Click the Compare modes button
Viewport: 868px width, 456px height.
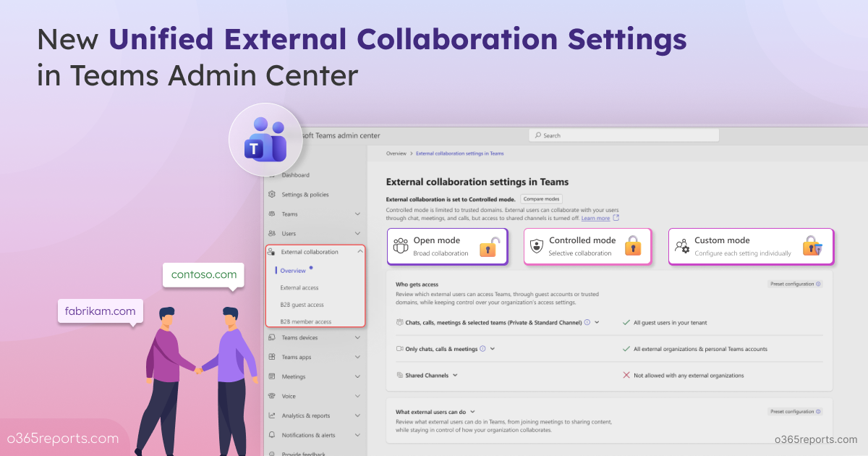click(x=541, y=199)
